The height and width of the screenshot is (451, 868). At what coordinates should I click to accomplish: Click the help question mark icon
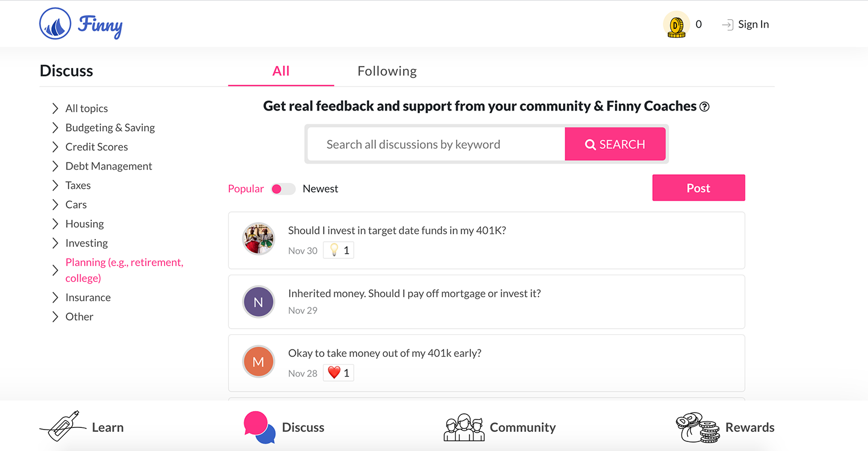(705, 107)
